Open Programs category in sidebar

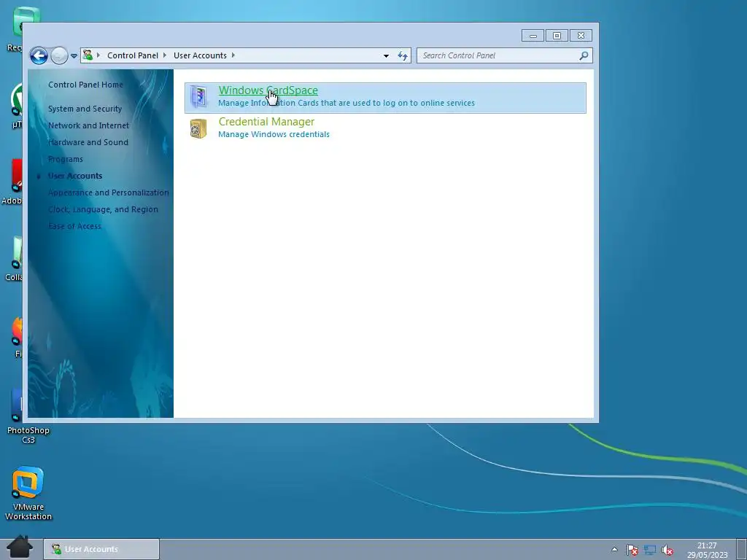[66, 159]
